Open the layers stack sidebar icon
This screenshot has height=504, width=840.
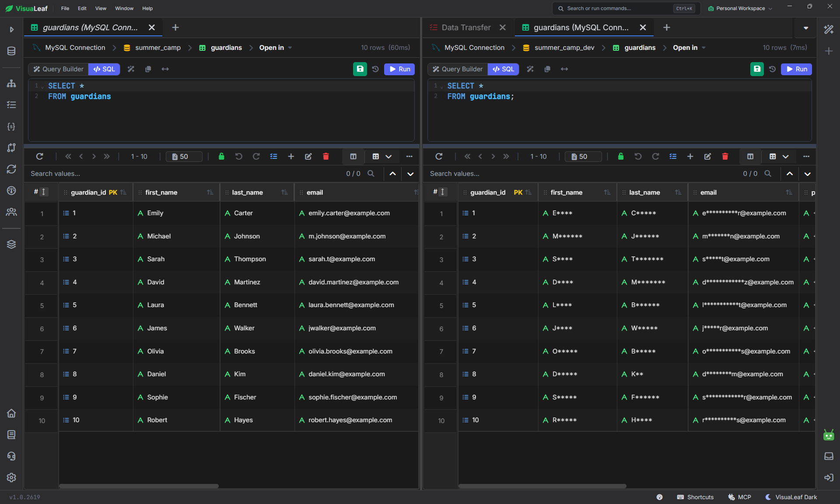point(11,244)
